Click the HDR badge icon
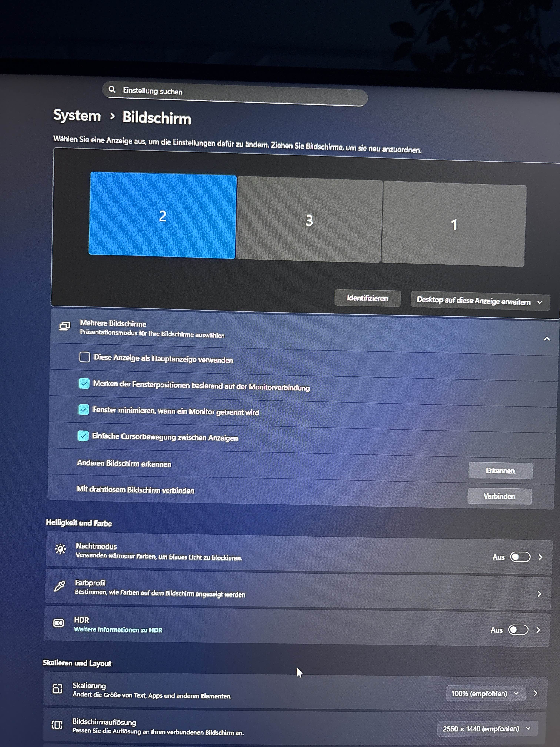Screen dimensions: 560x747 (58, 623)
